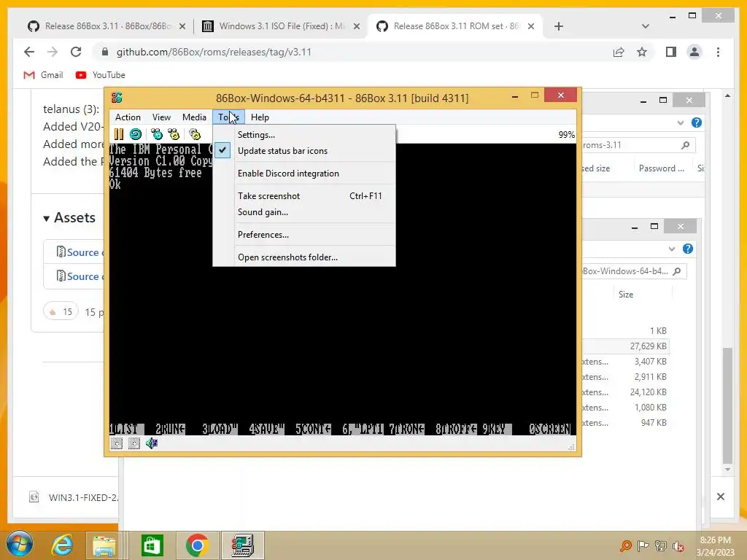
Task: Click the 86Box taskbar icon
Action: (x=242, y=545)
